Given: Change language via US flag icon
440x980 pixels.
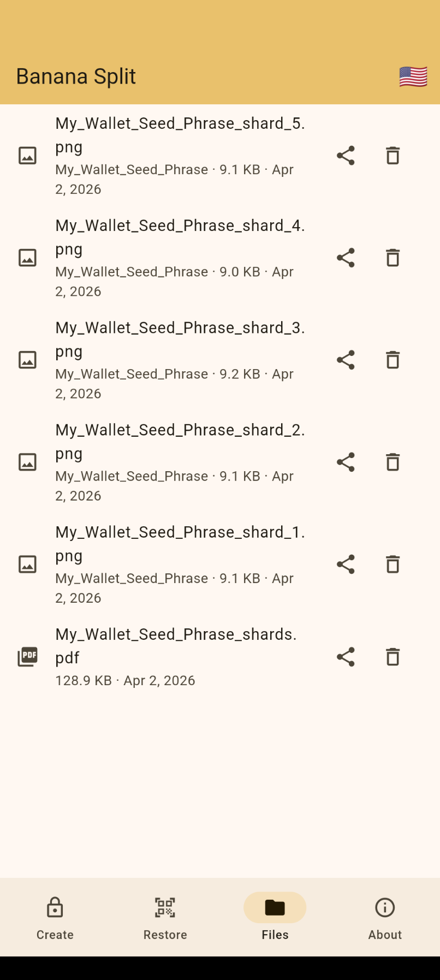Looking at the screenshot, I should [413, 77].
